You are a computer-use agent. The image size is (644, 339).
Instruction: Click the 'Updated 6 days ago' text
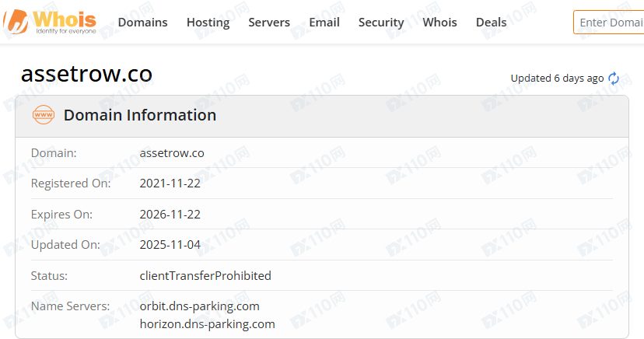tap(557, 79)
